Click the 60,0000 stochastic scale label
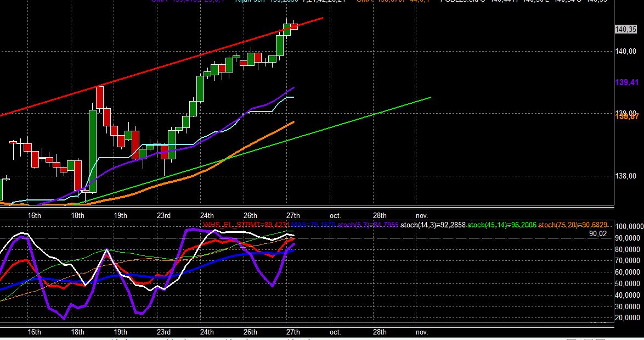 pos(627,272)
